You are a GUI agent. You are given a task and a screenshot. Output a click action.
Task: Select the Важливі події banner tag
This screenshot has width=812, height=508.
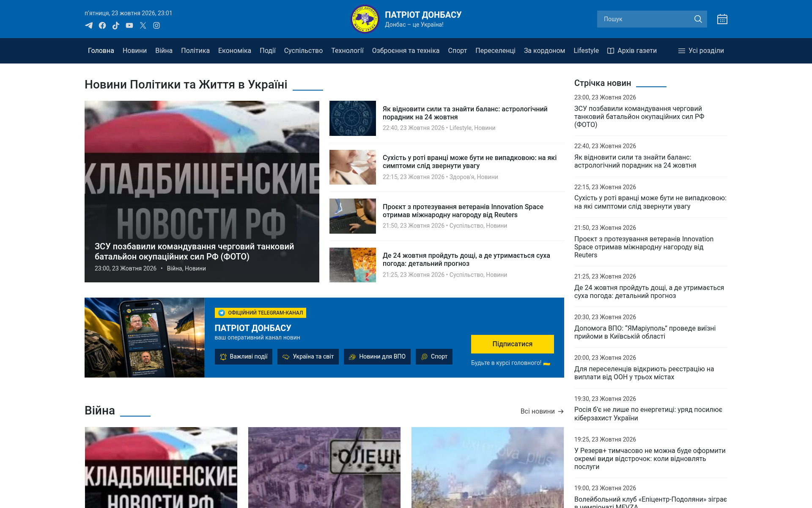point(244,356)
